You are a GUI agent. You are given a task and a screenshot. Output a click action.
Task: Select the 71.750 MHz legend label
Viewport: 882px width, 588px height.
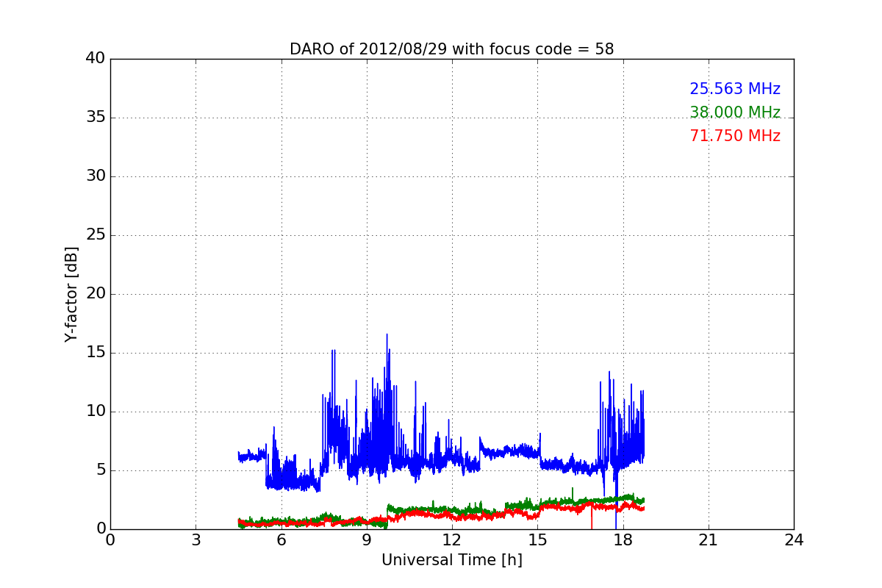pos(735,136)
